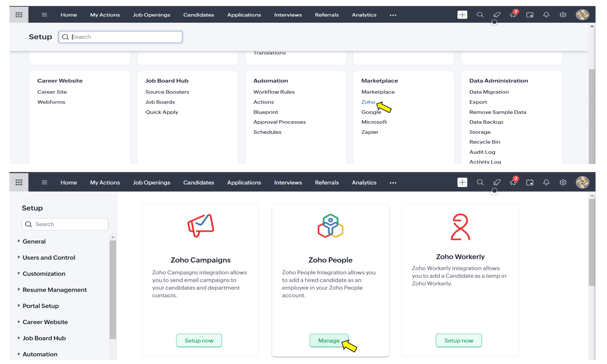Click the calendar icon in upper navbar
607x364 pixels.
point(530,15)
